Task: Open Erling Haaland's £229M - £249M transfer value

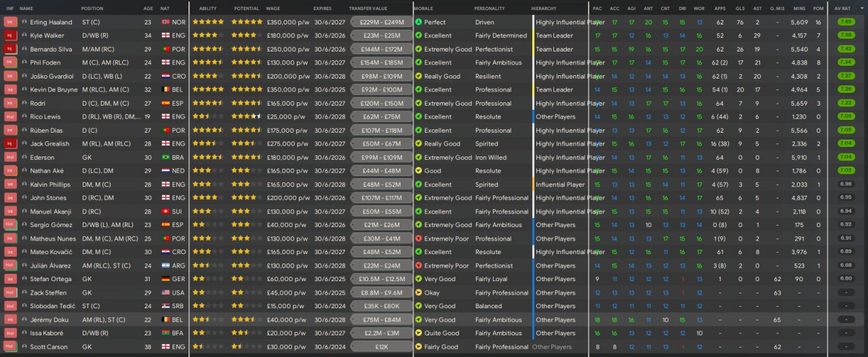Action: click(382, 22)
